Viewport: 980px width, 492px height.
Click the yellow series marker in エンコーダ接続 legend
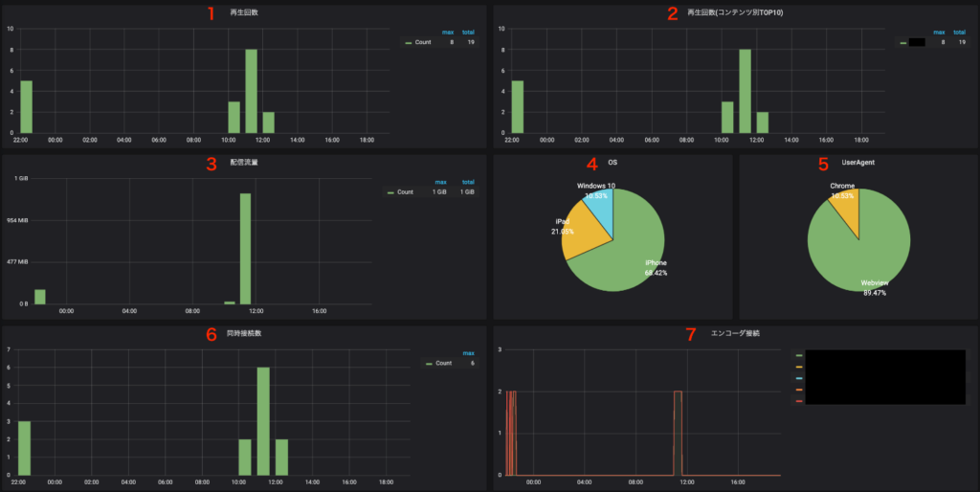(x=799, y=367)
